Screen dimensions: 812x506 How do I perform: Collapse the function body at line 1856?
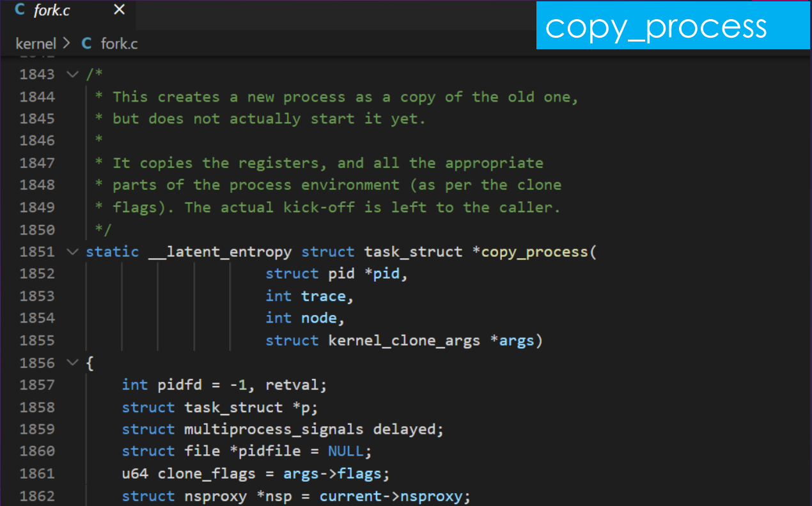72,363
